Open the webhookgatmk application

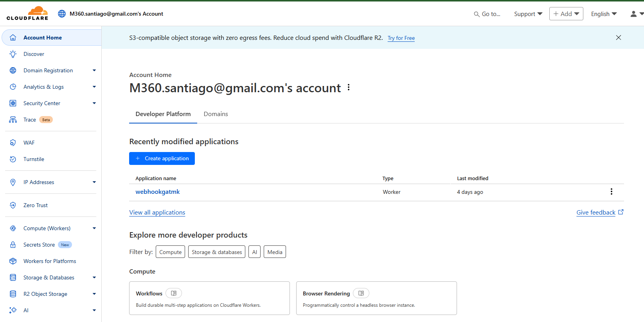158,192
